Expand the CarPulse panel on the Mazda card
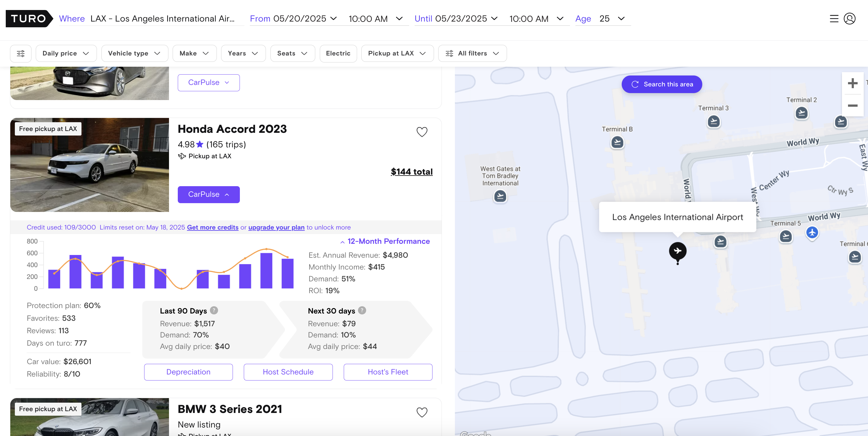The width and height of the screenshot is (868, 436). click(209, 83)
